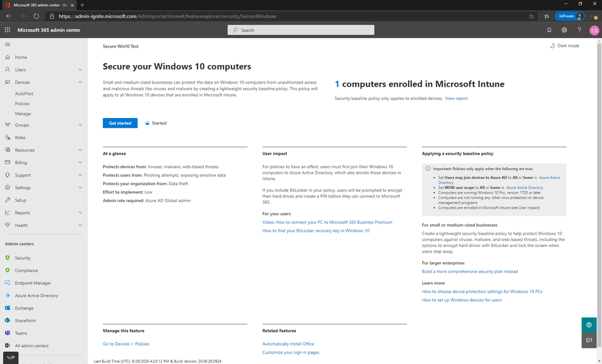Click the admin center search box
602x364 pixels.
301,30
